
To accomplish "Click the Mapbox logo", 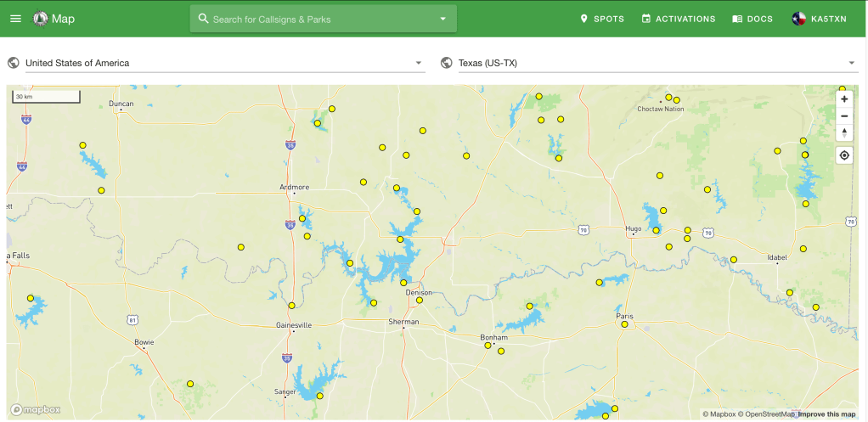I will point(36,409).
